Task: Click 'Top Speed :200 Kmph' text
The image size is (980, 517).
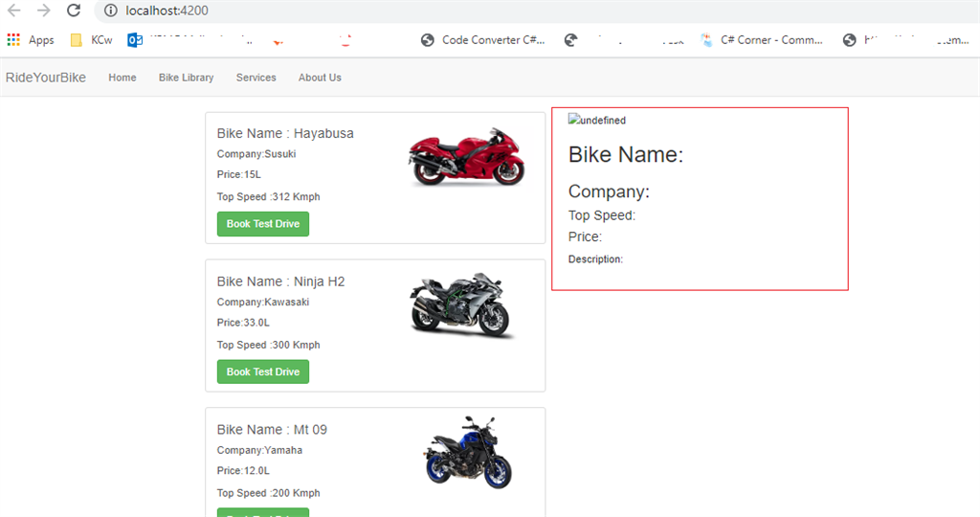Action: pos(268,493)
